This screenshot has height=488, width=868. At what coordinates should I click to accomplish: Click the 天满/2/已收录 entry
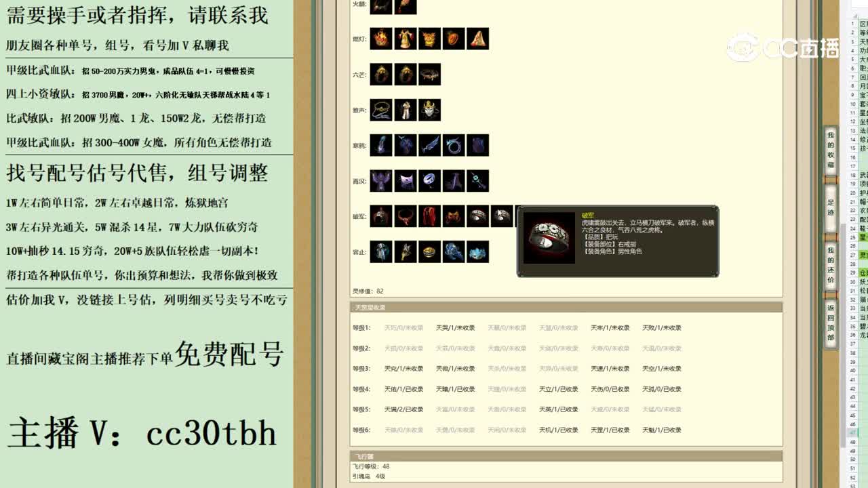pos(403,409)
